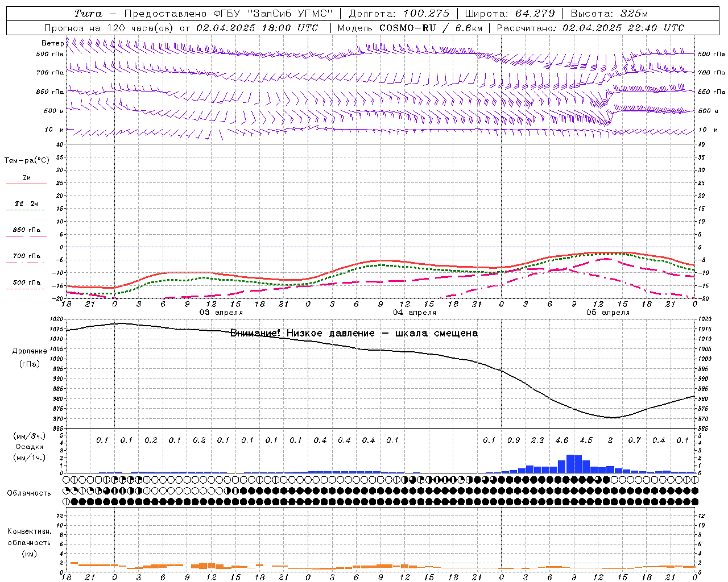Click the "Высота: 325м" header field

609,14
